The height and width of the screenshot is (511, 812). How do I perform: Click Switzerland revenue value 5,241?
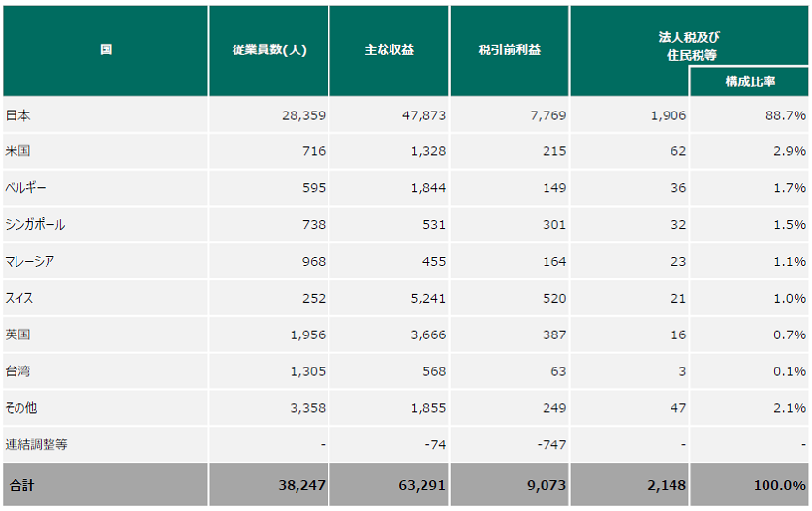[x=427, y=298]
